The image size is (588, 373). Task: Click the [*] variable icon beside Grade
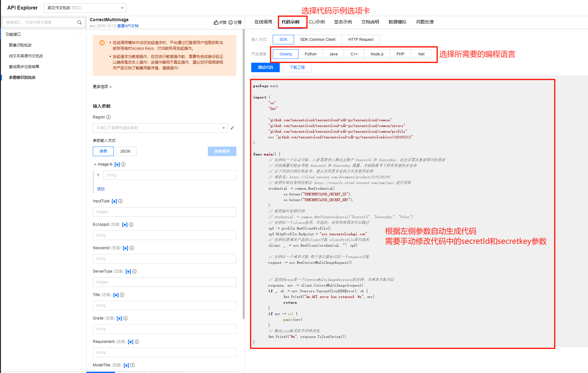(x=119, y=318)
